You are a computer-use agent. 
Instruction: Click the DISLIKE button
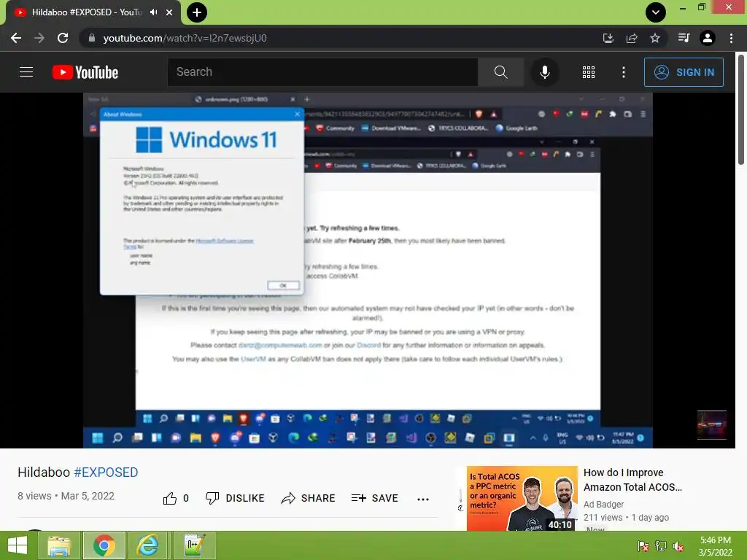click(235, 498)
